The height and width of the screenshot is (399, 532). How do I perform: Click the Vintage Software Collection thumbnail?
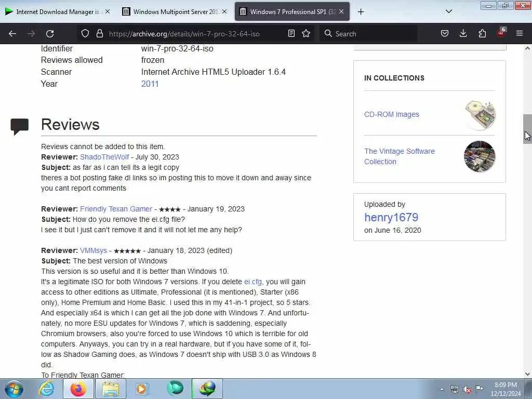480,156
